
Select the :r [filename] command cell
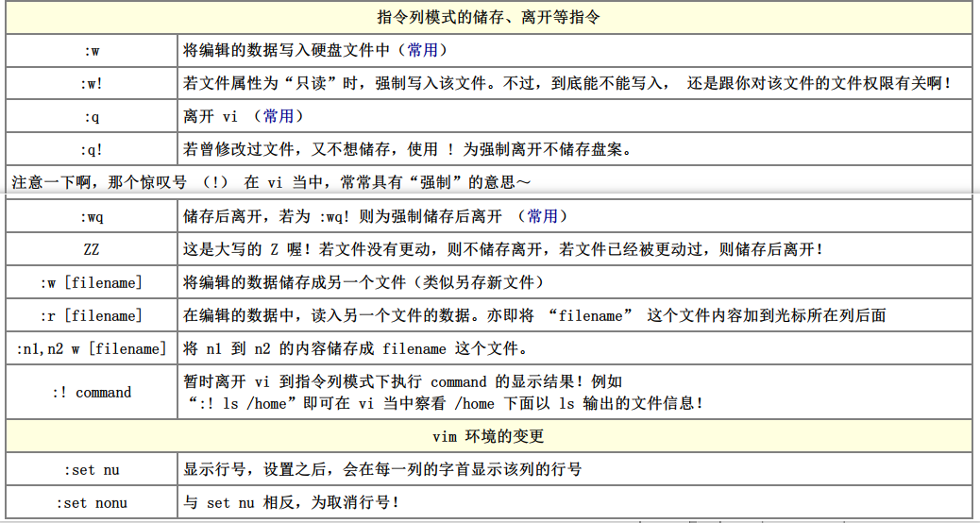(92, 315)
